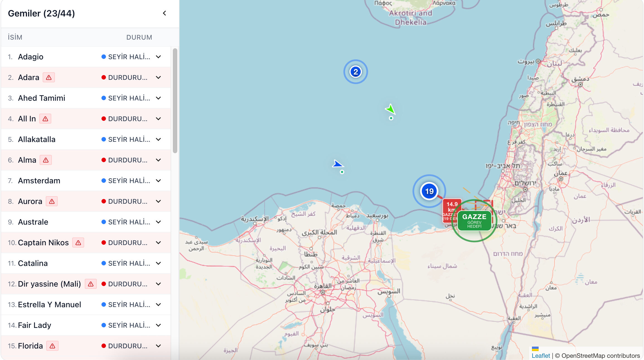Screen dimensions: 644x360
Task: Select the Ahed Tamimi ship name
Action: 42,98
